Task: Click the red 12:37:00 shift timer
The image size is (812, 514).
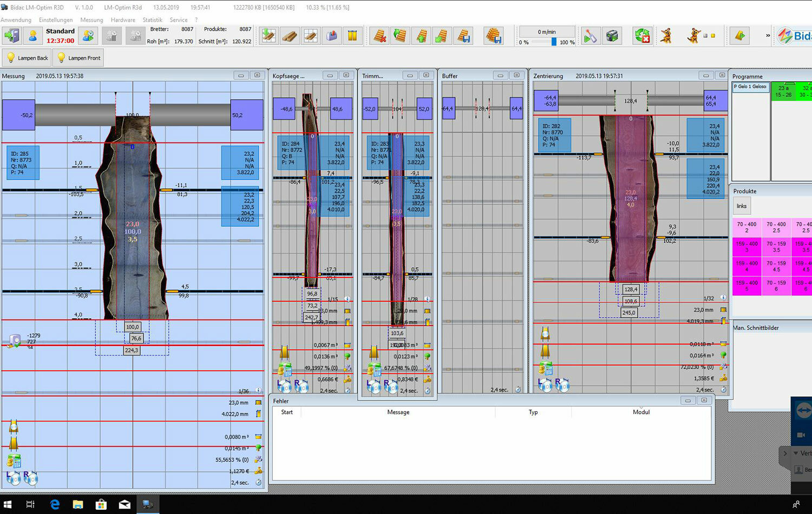Action: pyautogui.click(x=60, y=41)
